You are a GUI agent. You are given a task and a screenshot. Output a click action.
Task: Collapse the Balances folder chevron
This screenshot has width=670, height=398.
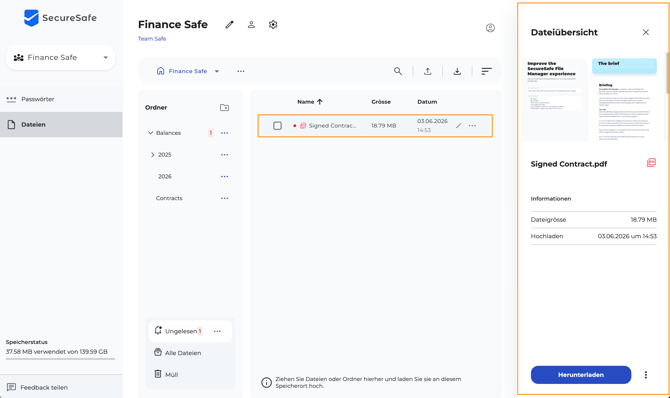tap(150, 133)
